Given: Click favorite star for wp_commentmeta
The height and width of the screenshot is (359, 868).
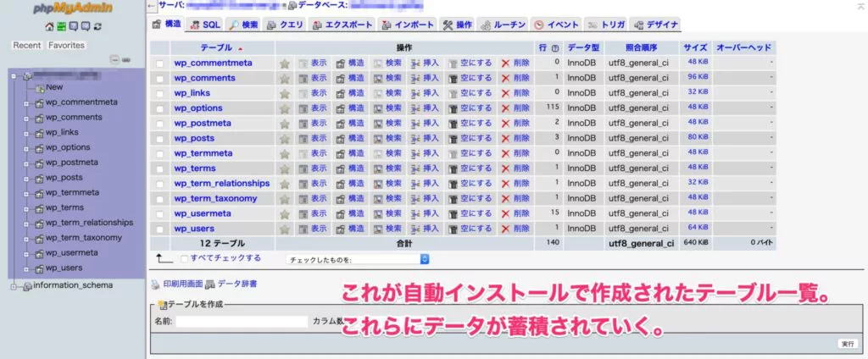Looking at the screenshot, I should click(x=285, y=64).
